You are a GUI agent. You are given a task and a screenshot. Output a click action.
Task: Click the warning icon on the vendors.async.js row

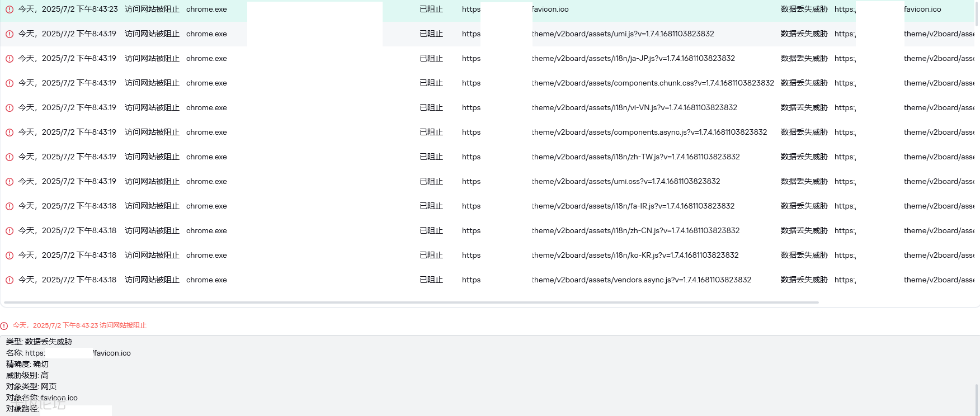click(10, 280)
